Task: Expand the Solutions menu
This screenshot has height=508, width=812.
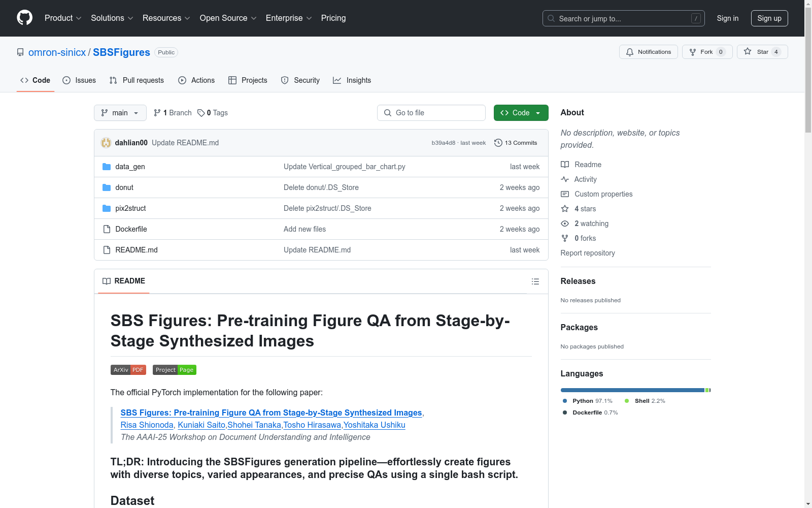Action: [x=112, y=18]
